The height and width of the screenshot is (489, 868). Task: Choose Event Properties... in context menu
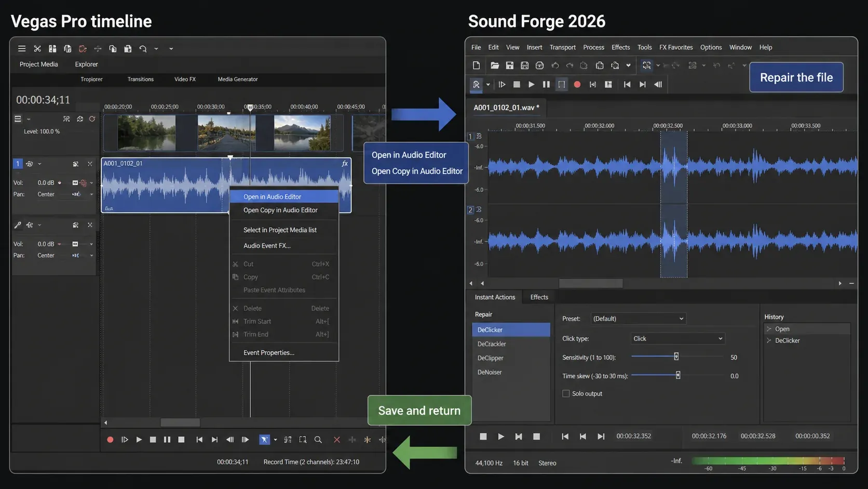click(x=284, y=352)
